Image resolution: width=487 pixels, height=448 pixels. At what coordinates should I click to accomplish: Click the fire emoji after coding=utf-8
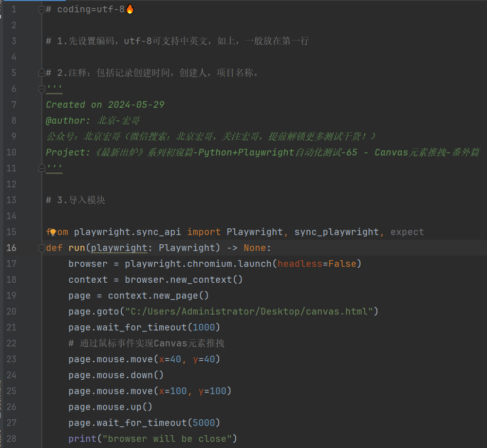point(128,8)
